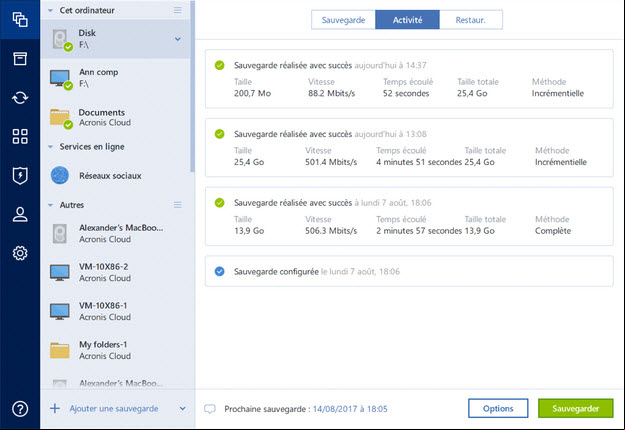This screenshot has width=625, height=430.
Task: Click 2 minutes 57 secondes elapsed time
Action: 419,231
